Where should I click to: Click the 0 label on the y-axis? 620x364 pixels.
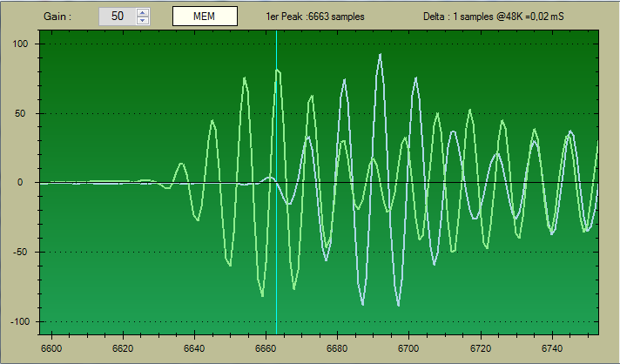coord(28,183)
